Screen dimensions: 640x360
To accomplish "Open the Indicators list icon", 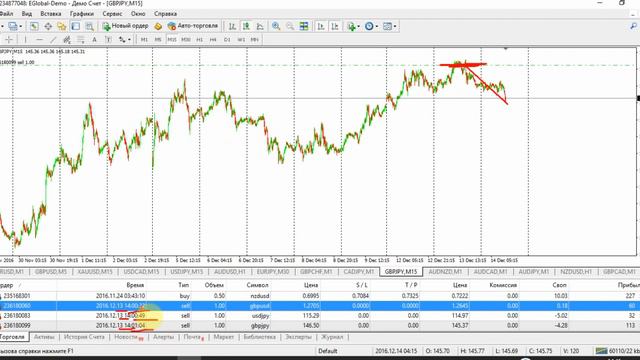I will point(351,26).
